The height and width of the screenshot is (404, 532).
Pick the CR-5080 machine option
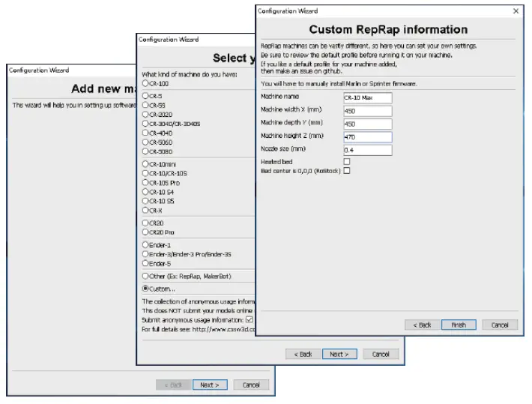[145, 151]
